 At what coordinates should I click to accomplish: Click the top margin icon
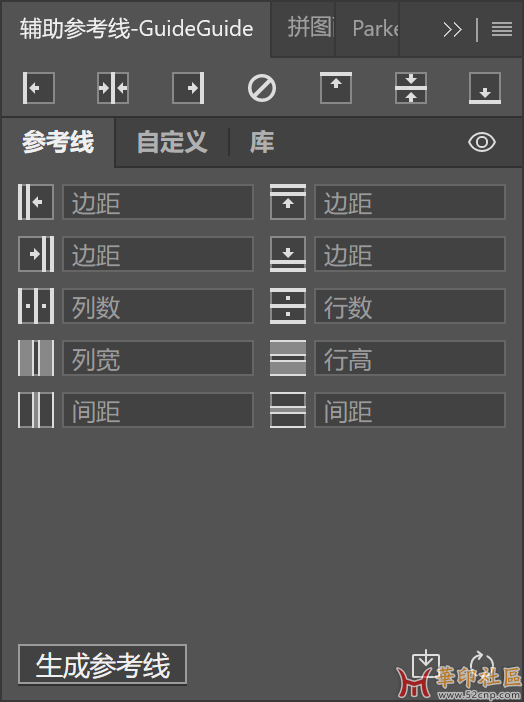coord(288,202)
